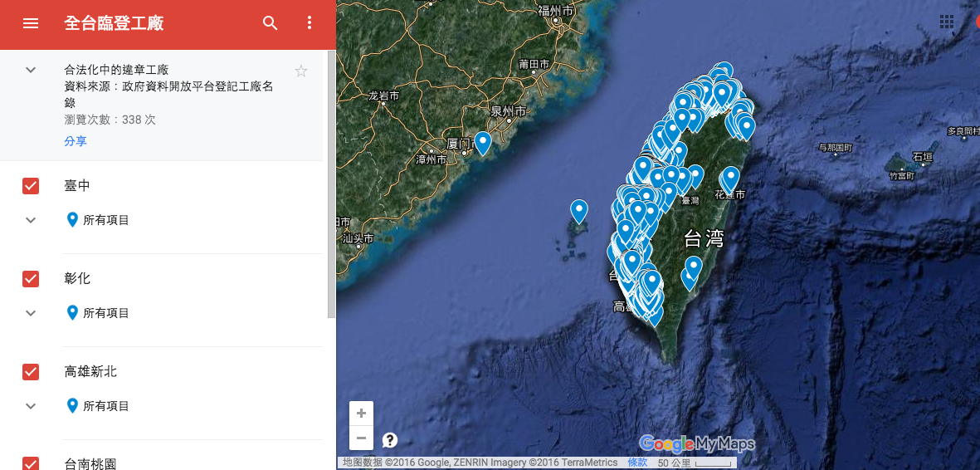The width and height of the screenshot is (980, 470).
Task: Select 所有項目 under 彰化
Action: (x=106, y=313)
